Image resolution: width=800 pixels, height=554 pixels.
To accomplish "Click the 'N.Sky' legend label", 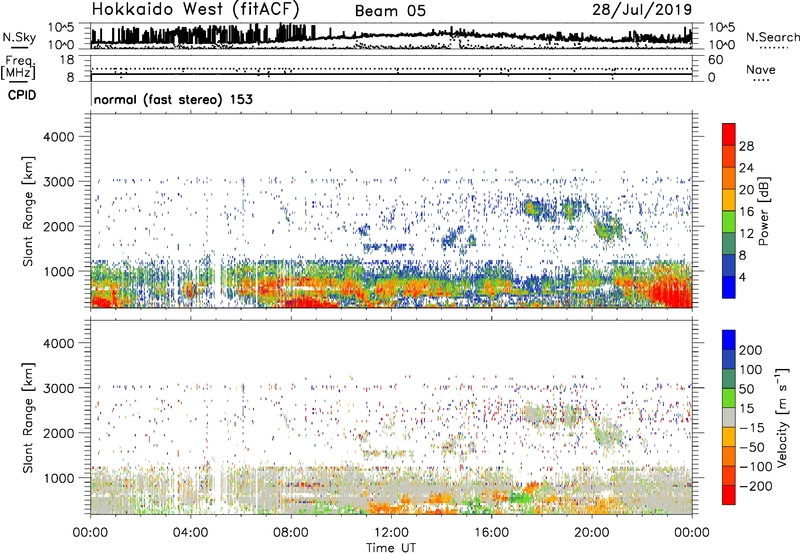I will (x=19, y=37).
